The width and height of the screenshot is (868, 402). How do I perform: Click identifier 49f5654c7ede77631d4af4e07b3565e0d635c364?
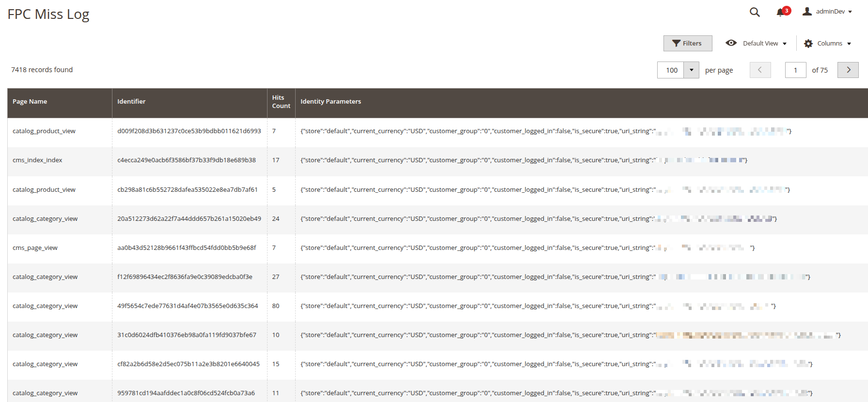[x=188, y=306]
